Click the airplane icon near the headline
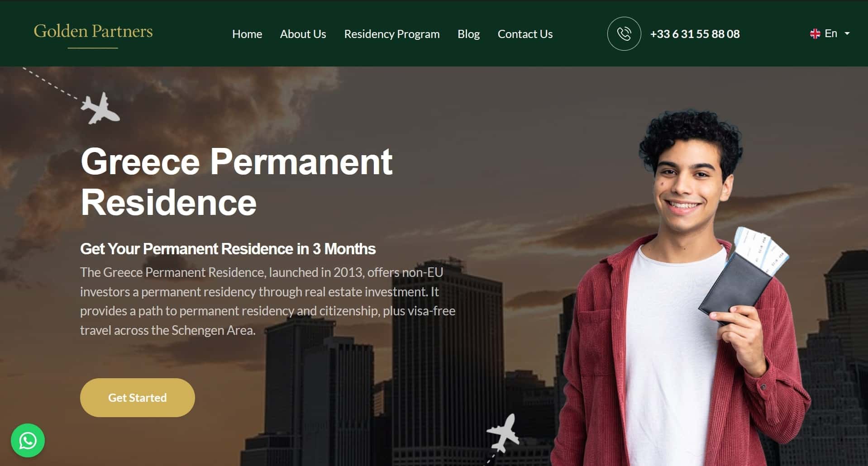The width and height of the screenshot is (868, 466). (x=100, y=108)
